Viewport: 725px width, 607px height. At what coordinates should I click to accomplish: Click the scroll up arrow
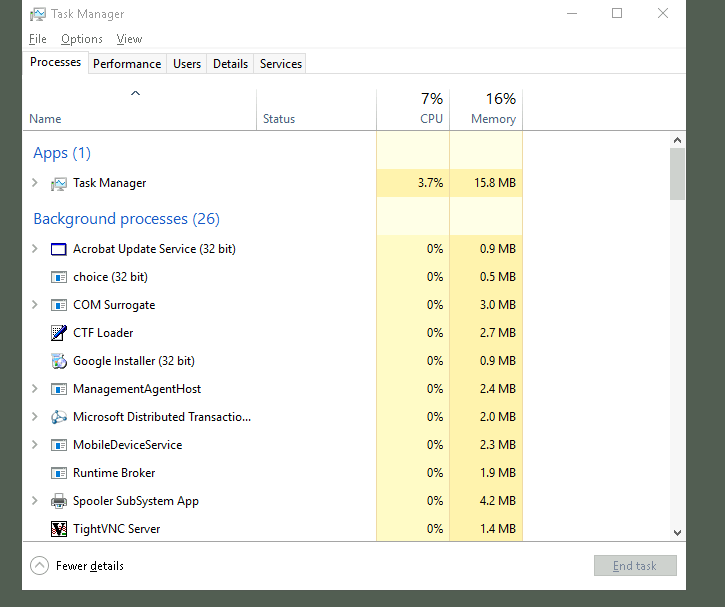click(677, 140)
